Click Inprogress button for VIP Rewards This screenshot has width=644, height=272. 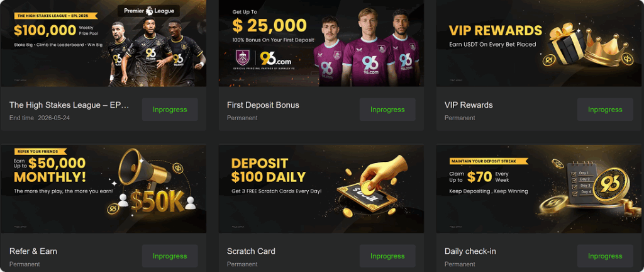point(605,110)
